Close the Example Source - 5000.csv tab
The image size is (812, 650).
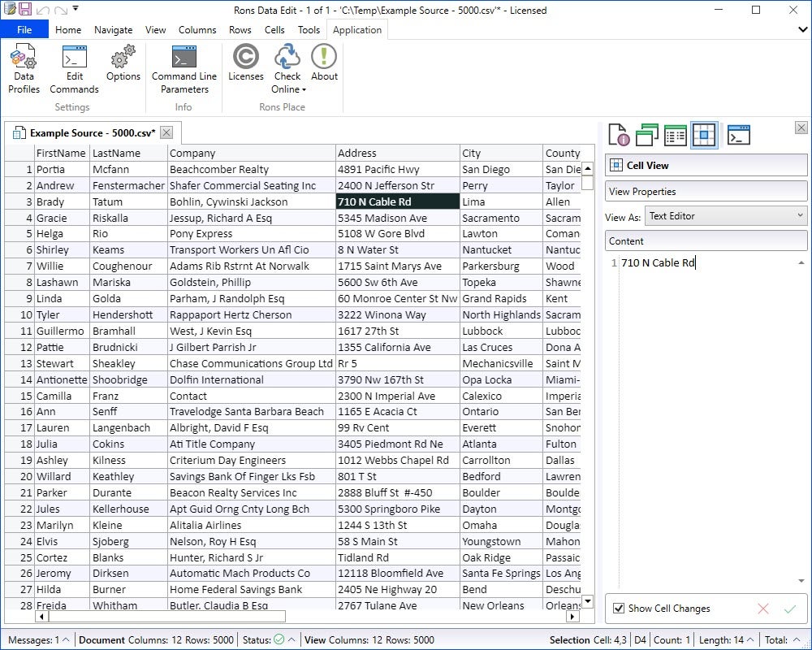166,132
